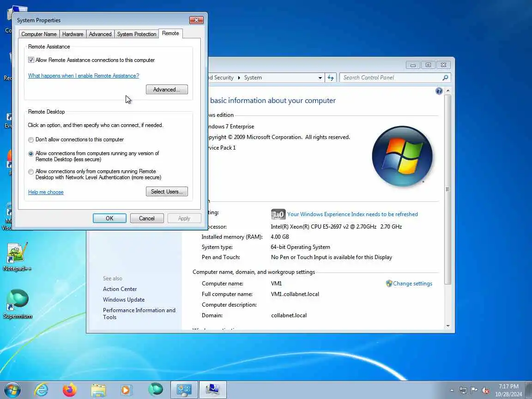Open Action Center flag tray icon
532x399 pixels.
point(474,390)
